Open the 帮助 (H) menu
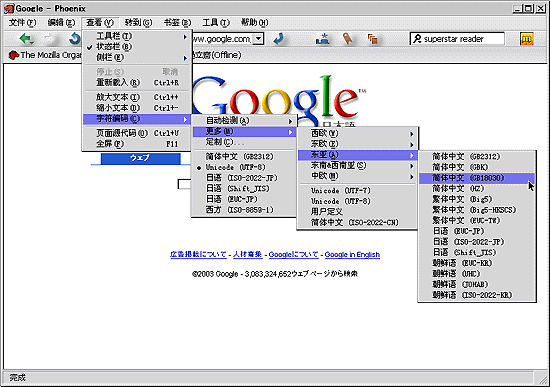The width and height of the screenshot is (550, 387). tap(254, 23)
